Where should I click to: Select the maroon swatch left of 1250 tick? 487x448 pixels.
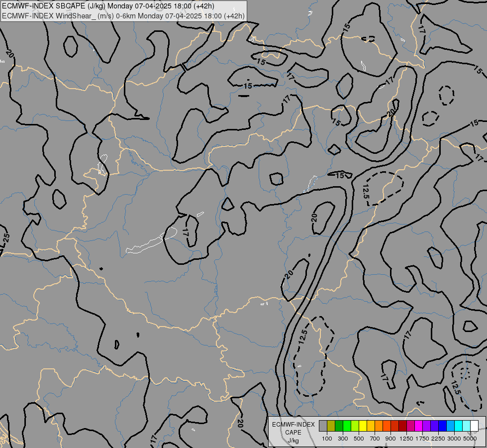tap(402, 426)
